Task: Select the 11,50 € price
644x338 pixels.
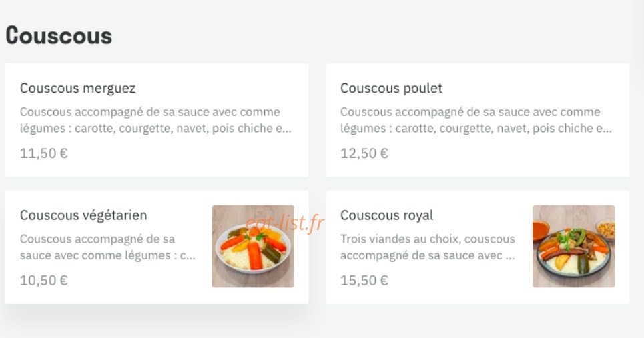Action: pyautogui.click(x=44, y=153)
